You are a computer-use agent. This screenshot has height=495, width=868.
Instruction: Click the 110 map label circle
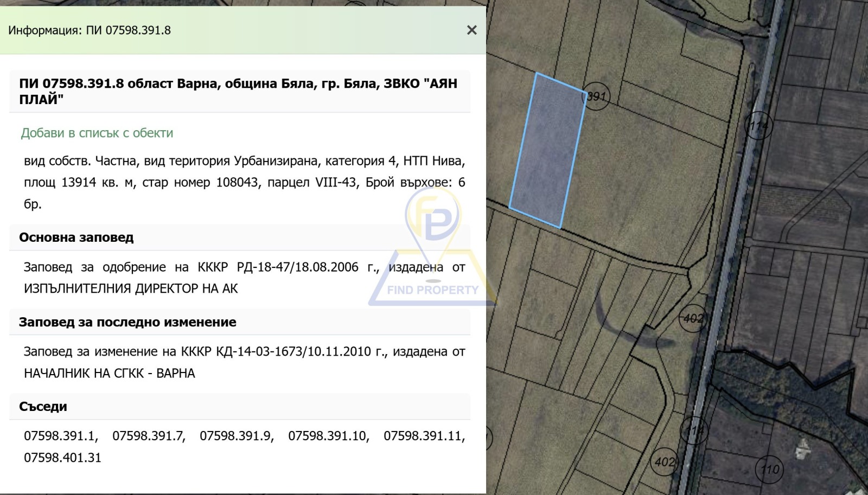point(769,469)
